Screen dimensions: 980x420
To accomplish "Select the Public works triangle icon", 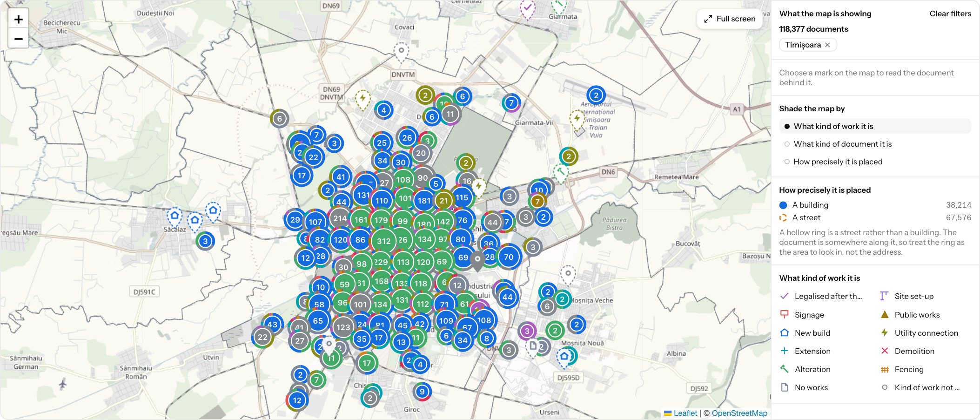I will point(885,314).
